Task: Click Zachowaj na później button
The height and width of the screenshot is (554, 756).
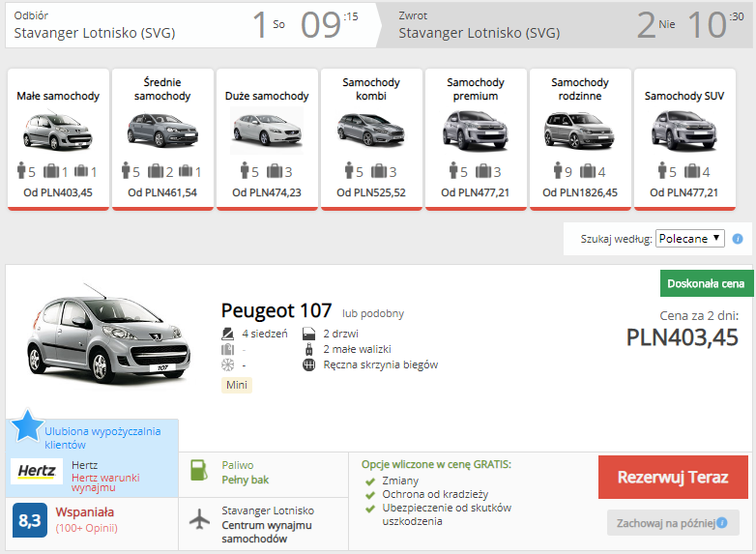Action: pyautogui.click(x=673, y=523)
